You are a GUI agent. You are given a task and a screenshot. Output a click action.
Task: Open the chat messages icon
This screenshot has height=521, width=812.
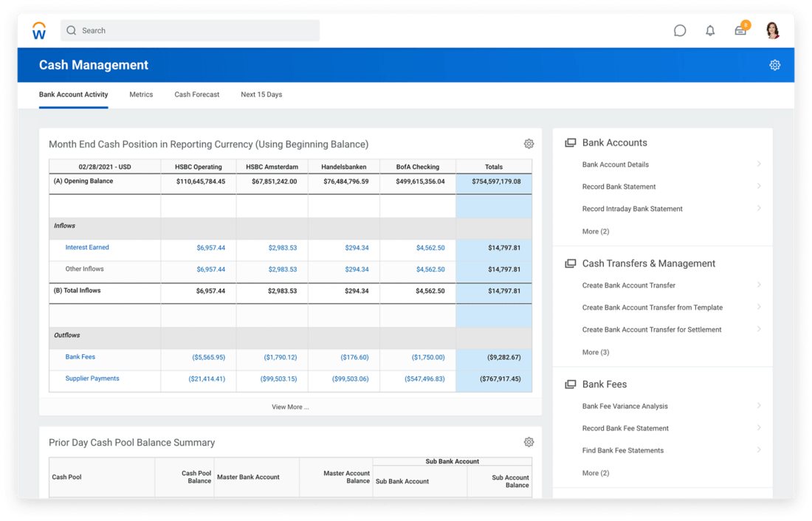pos(680,30)
